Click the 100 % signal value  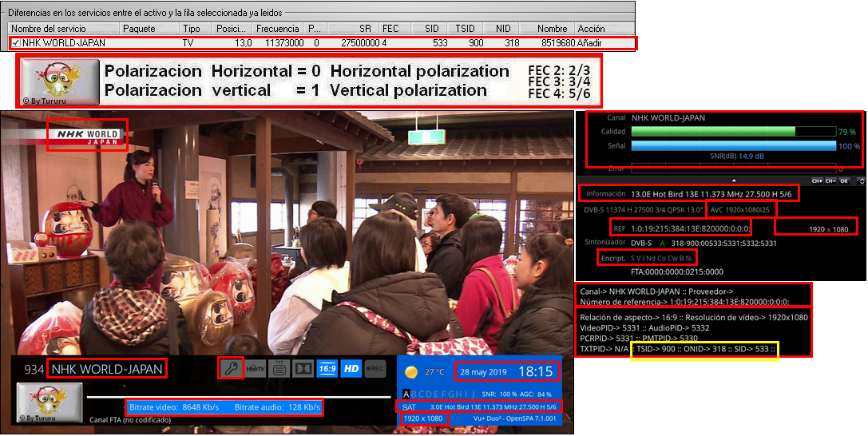point(849,146)
